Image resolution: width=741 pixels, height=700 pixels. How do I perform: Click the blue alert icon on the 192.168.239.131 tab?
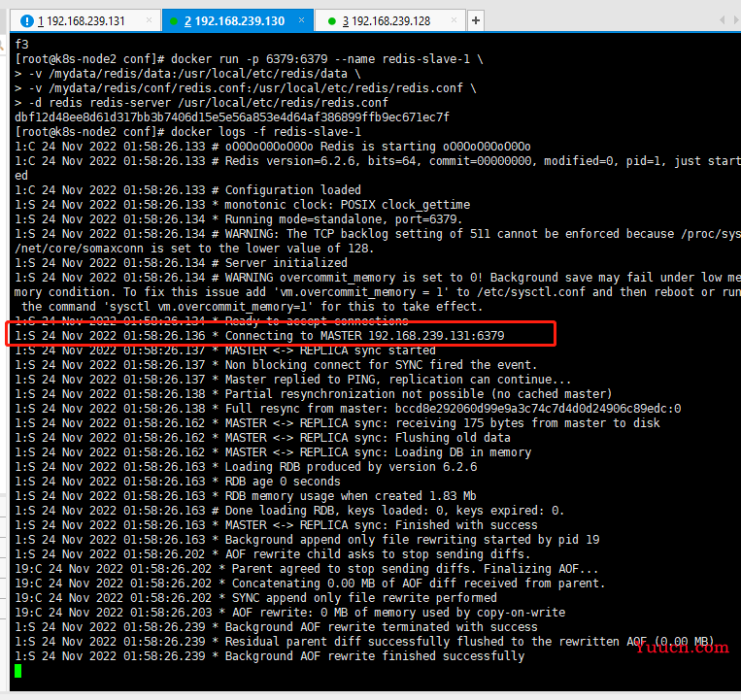(x=26, y=20)
